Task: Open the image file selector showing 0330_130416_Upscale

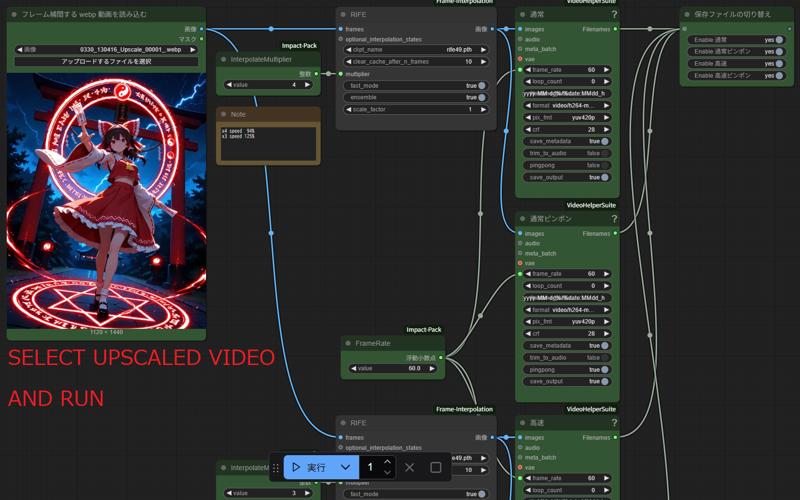Action: pos(106,49)
